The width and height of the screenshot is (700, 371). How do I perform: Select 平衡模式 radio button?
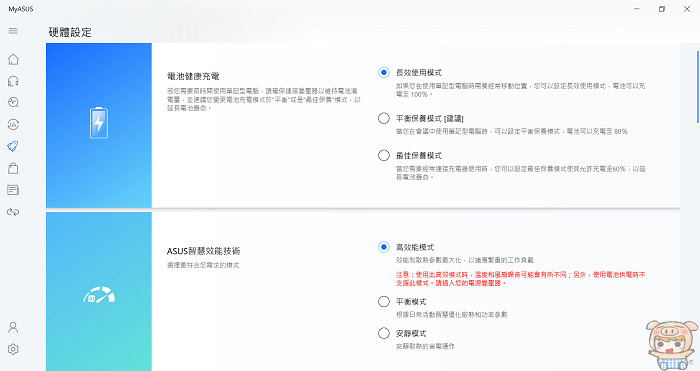(x=383, y=301)
